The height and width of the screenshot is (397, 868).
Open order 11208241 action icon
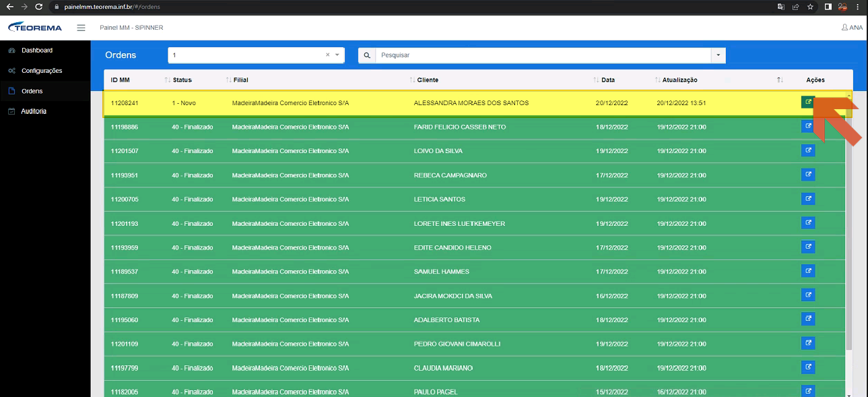(x=808, y=102)
